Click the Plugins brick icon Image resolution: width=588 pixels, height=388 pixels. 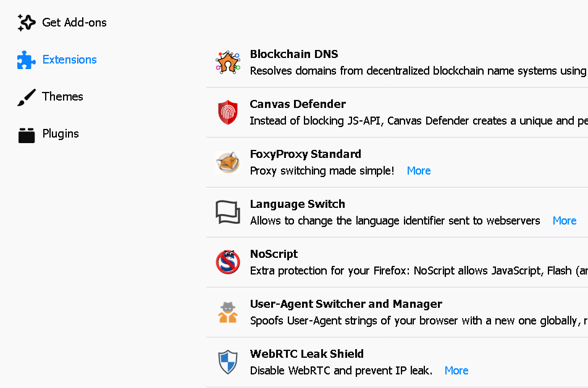27,134
